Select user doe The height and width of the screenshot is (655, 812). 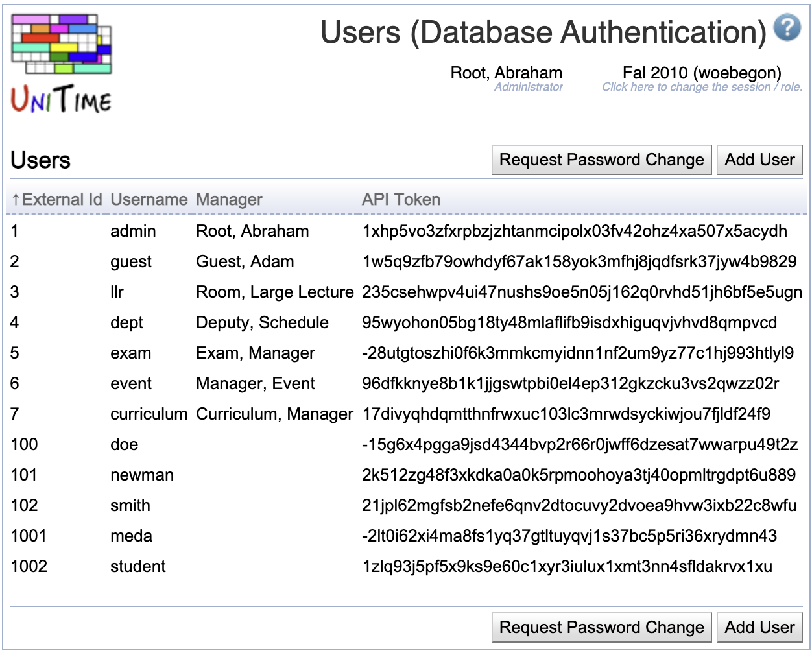click(x=125, y=445)
